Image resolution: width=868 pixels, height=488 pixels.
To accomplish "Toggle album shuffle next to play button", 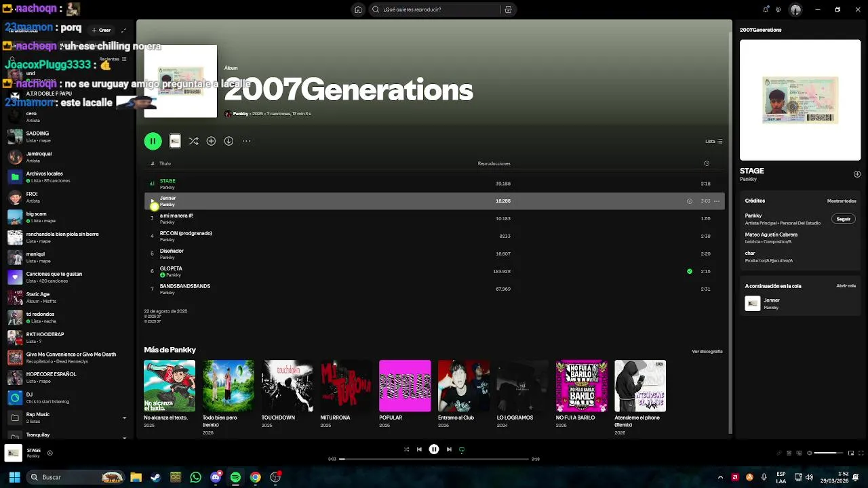I will pos(193,141).
